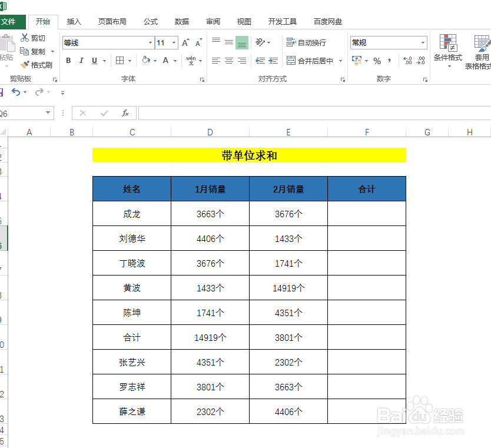The width and height of the screenshot is (491, 448).
Task: Switch to the 插入 ribbon tab
Action: 74,21
